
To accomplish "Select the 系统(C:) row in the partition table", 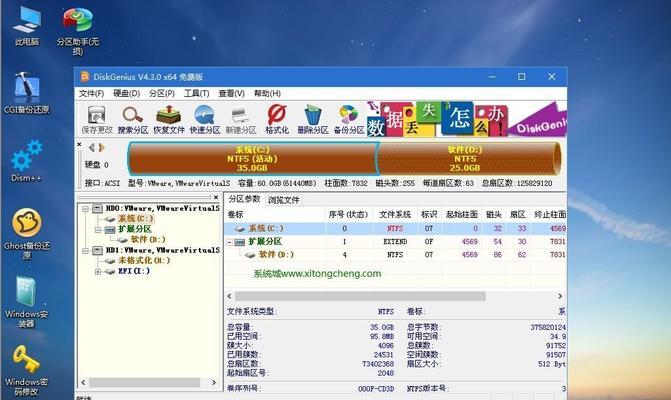I will (x=396, y=229).
